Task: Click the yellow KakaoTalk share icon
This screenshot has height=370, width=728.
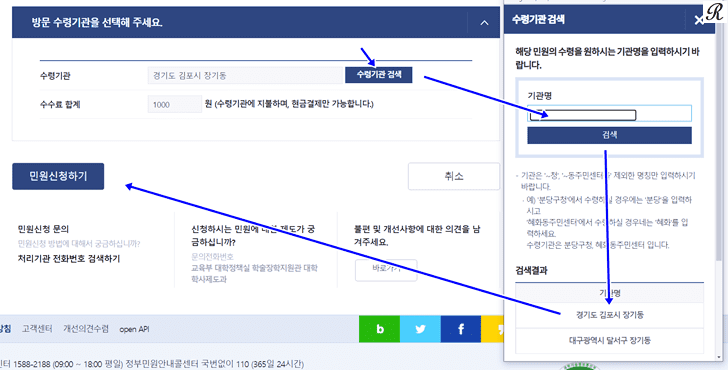Action: pos(493,329)
